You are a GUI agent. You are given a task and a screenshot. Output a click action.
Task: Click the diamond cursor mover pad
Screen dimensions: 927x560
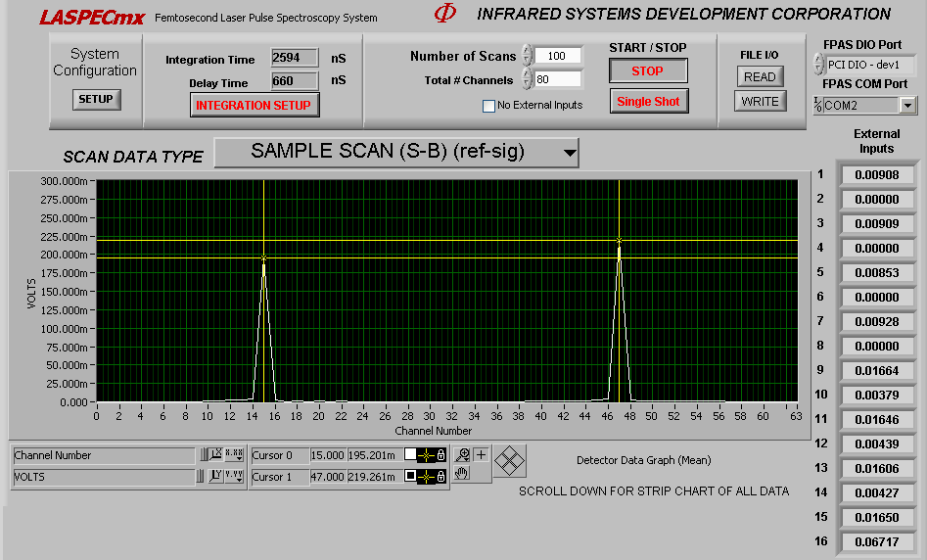(x=509, y=460)
